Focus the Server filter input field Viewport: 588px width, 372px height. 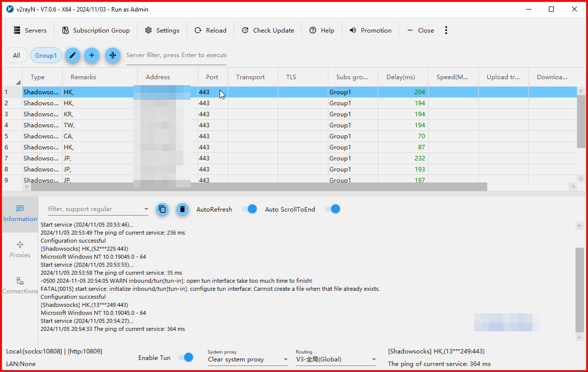pos(176,55)
